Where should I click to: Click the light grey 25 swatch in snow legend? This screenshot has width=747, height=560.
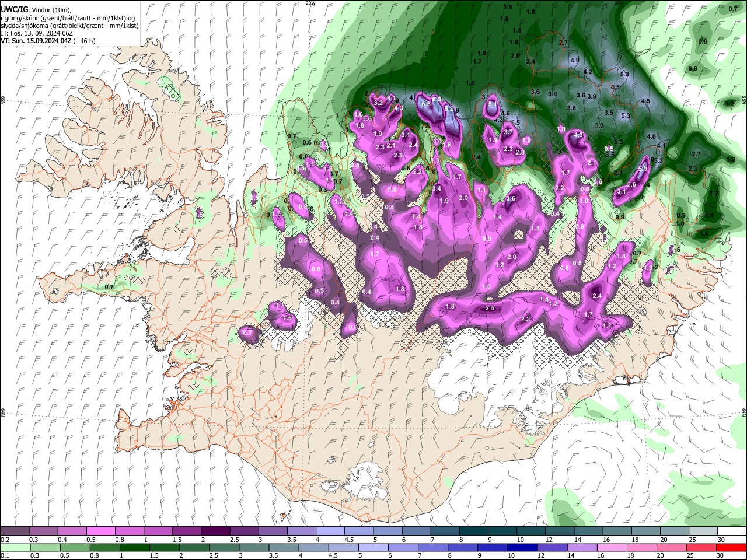(703, 531)
